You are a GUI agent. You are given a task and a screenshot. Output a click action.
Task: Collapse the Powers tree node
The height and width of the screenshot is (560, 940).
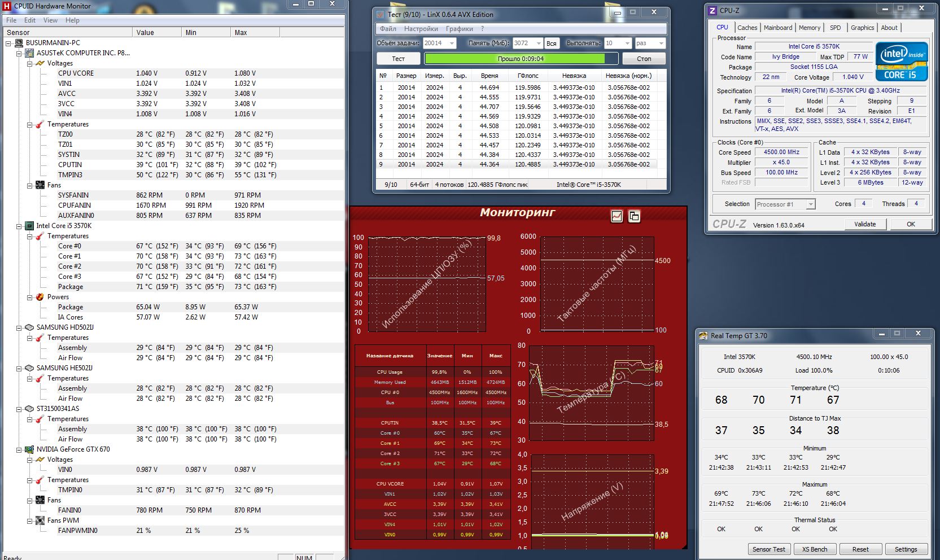coord(30,297)
